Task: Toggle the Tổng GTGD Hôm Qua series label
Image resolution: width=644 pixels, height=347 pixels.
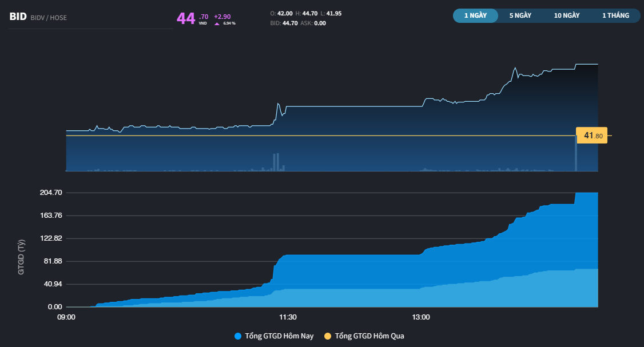Action: tap(369, 336)
